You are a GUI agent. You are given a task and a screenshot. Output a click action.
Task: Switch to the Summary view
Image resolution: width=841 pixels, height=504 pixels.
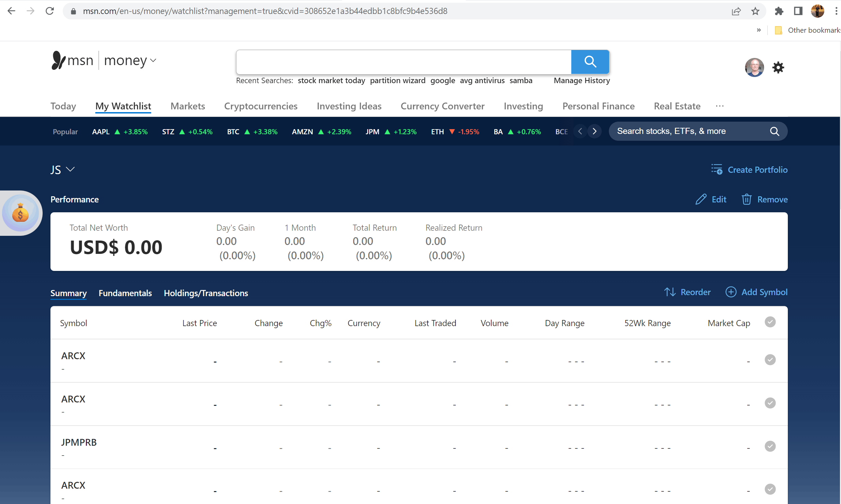(x=69, y=293)
